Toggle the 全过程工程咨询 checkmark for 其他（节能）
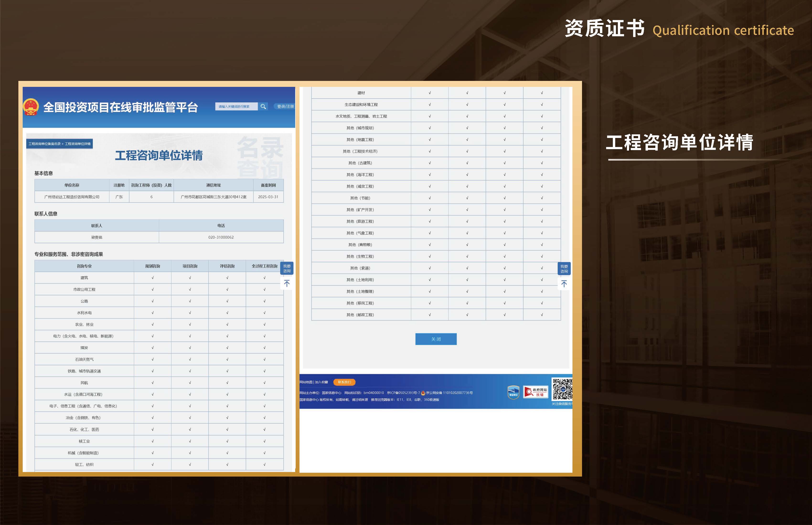The width and height of the screenshot is (812, 525). tap(542, 198)
